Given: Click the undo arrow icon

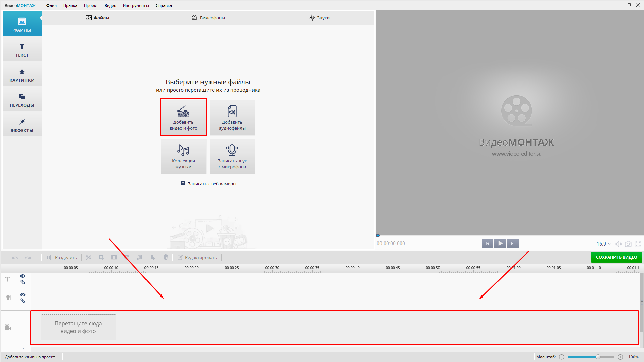Looking at the screenshot, I should click(15, 257).
